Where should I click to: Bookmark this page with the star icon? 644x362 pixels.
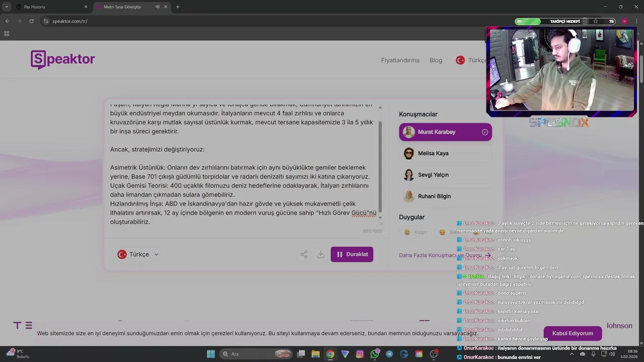pyautogui.click(x=596, y=21)
